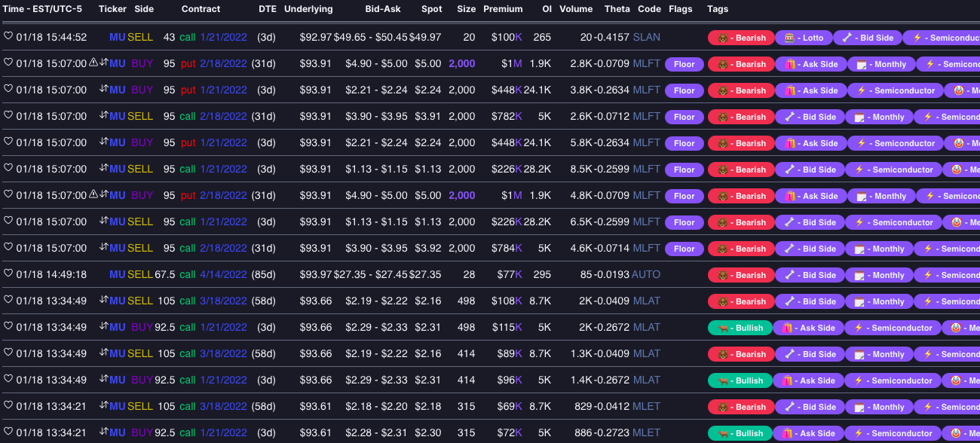Click the MU ticker on the 14:49:18 row
The height and width of the screenshot is (443, 980).
point(117,274)
